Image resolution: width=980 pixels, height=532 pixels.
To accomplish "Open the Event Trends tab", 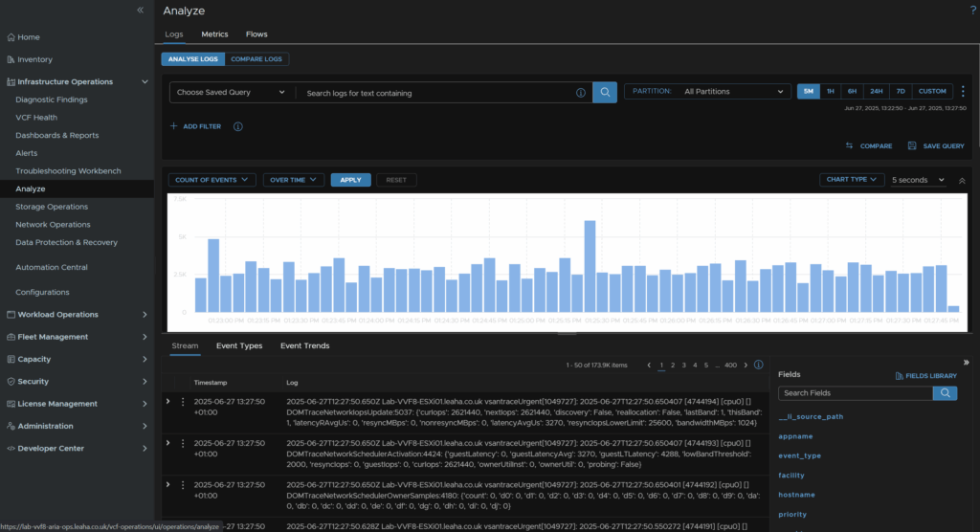I will tap(305, 345).
